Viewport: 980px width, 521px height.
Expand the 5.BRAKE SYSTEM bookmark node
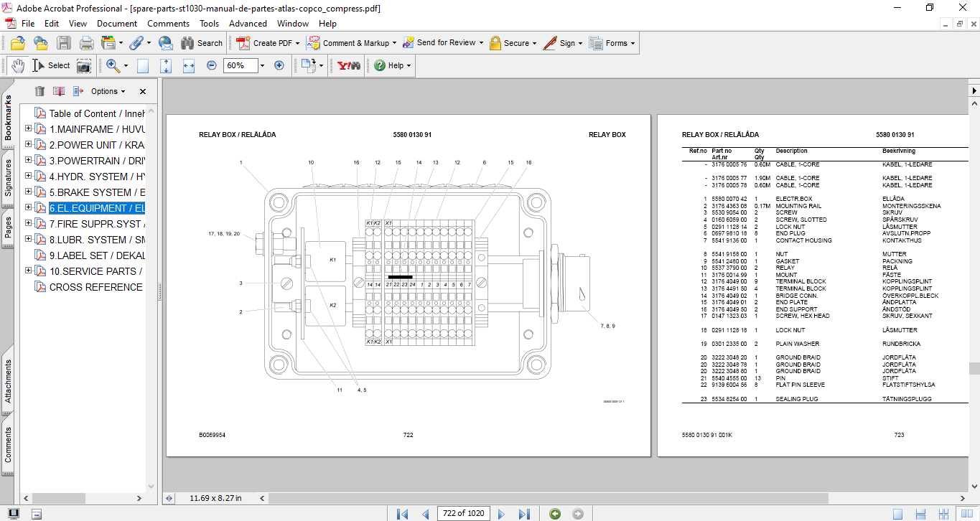pos(29,192)
